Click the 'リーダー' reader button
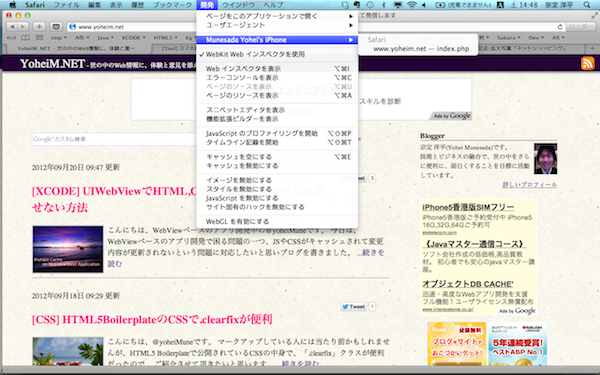 click(x=580, y=27)
